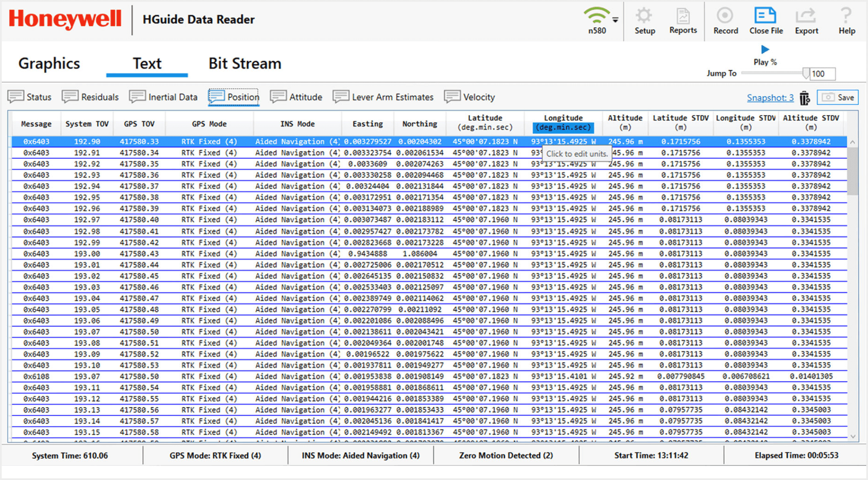The image size is (868, 480).
Task: Select the 0x6108 message row
Action: click(429, 376)
